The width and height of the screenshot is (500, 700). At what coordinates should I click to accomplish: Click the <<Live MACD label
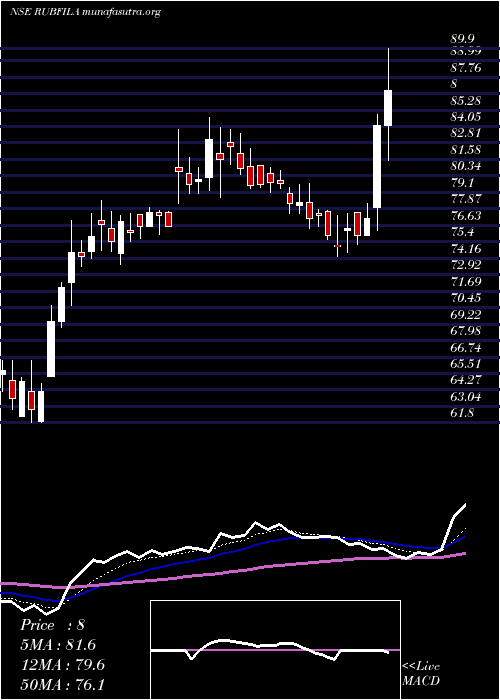[421, 674]
